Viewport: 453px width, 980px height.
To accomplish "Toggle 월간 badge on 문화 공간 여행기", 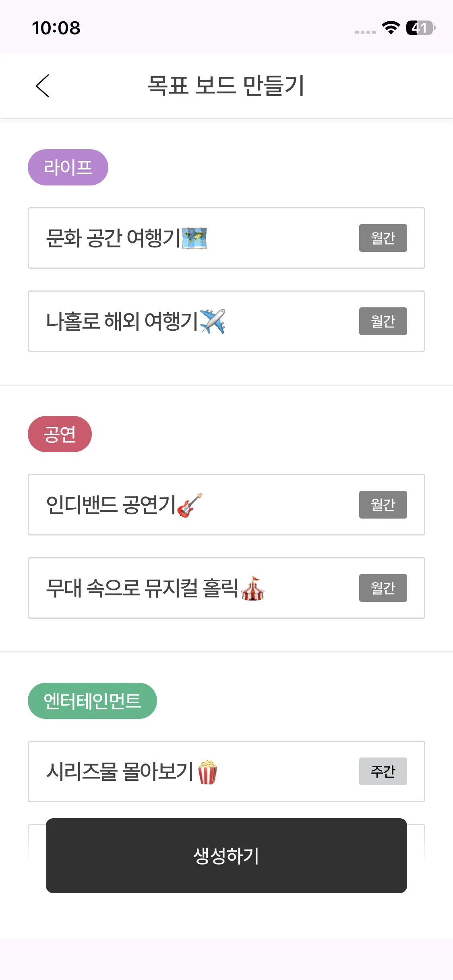I will (383, 238).
